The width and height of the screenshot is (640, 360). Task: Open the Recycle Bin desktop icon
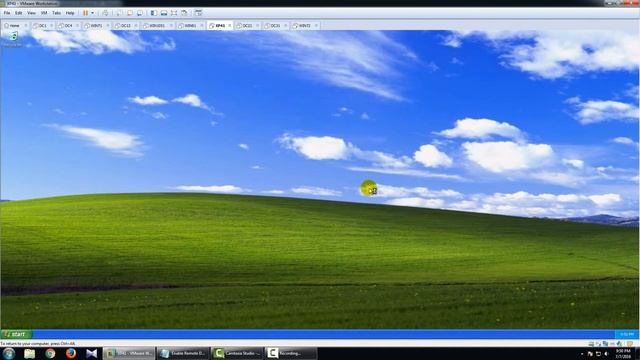13,39
